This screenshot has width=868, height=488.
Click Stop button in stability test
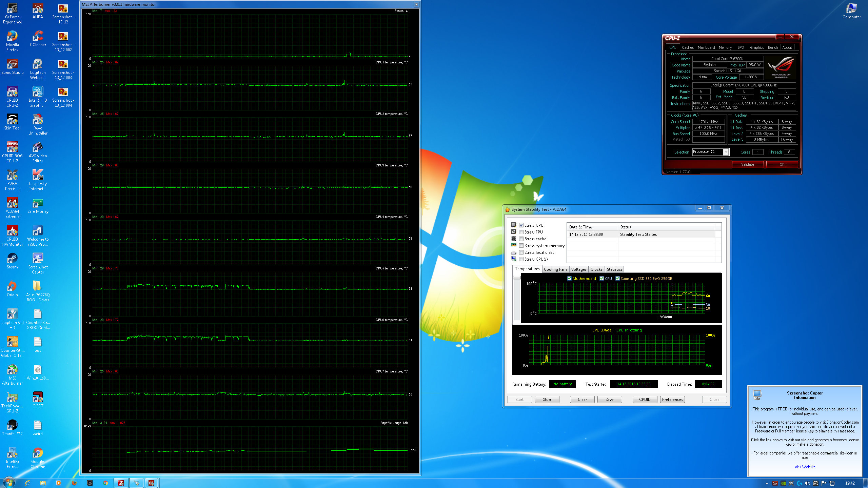point(547,400)
